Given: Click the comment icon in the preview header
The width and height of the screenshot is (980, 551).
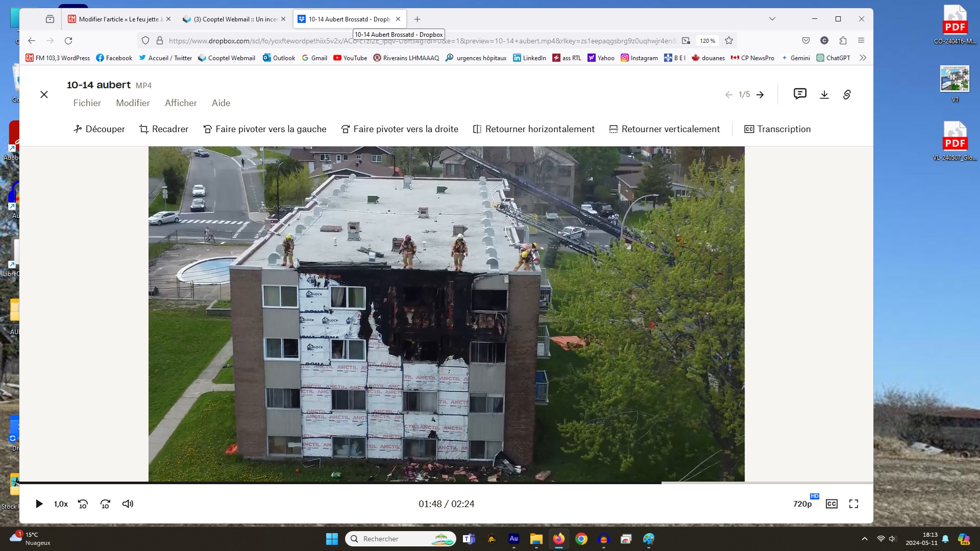Looking at the screenshot, I should click(x=800, y=94).
